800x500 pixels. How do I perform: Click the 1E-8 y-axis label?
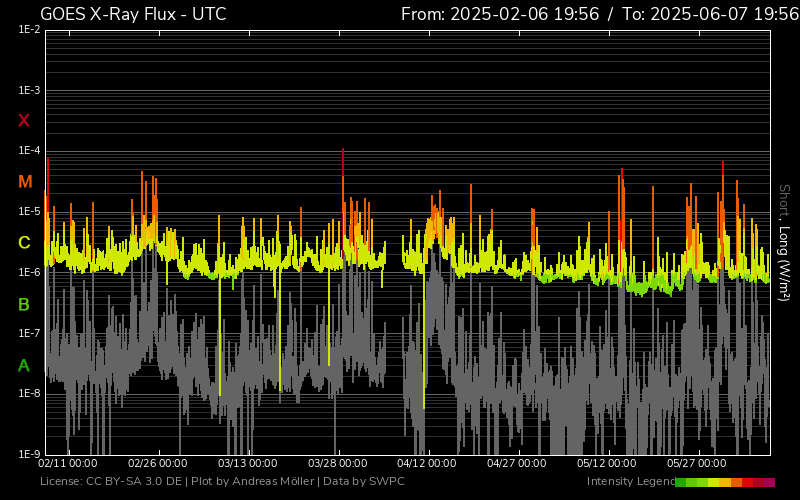pos(29,393)
